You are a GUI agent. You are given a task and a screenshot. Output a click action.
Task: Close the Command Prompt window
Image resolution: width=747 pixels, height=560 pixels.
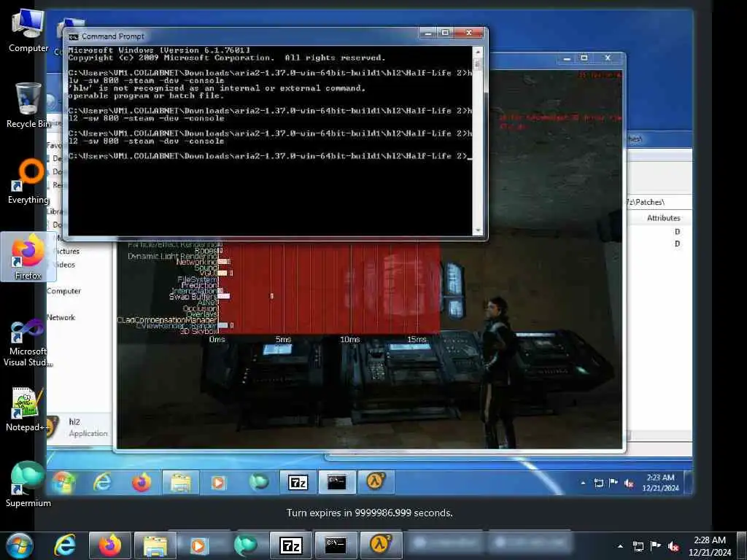pyautogui.click(x=469, y=33)
